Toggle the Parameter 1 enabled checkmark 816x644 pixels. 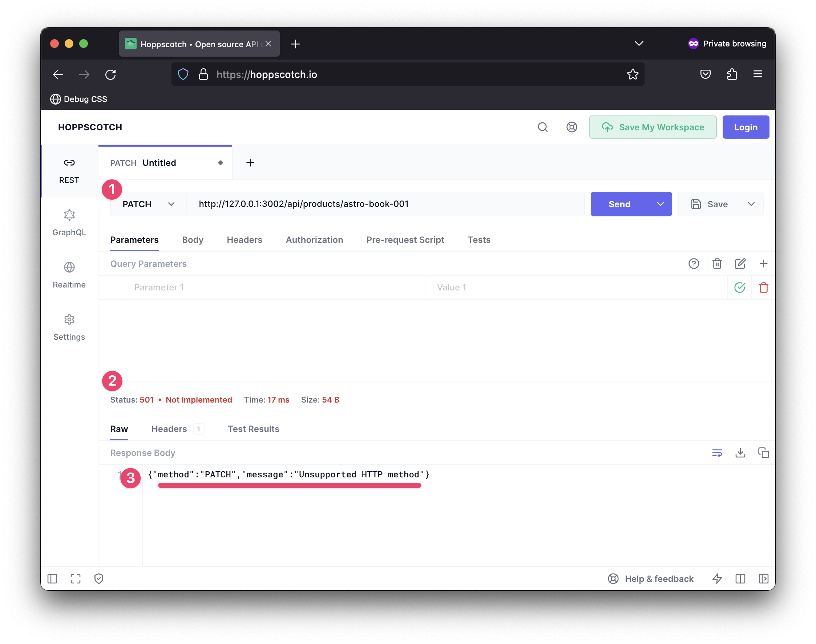[x=739, y=287]
